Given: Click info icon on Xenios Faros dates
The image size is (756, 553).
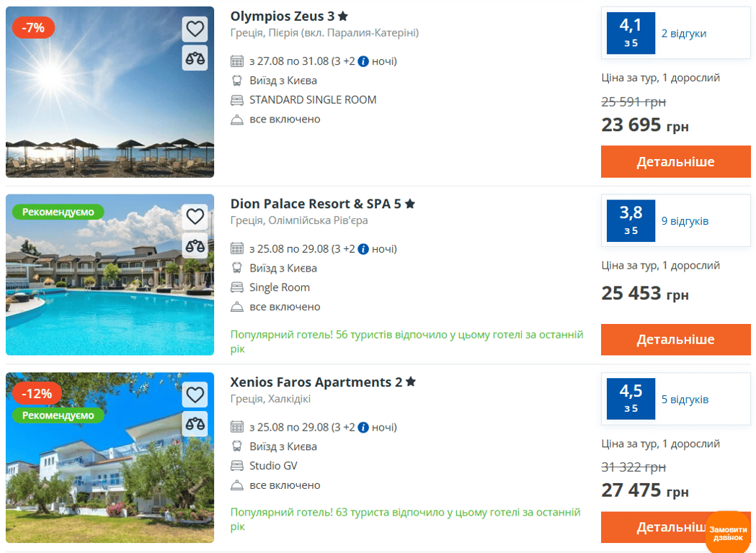Looking at the screenshot, I should [x=363, y=427].
